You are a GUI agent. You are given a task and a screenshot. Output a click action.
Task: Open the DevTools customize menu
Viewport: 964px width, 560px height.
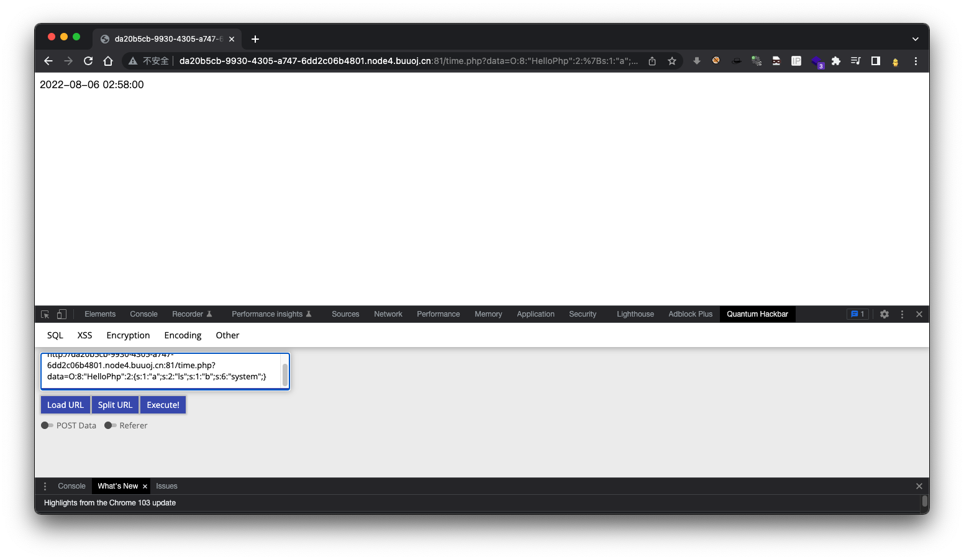[903, 314]
